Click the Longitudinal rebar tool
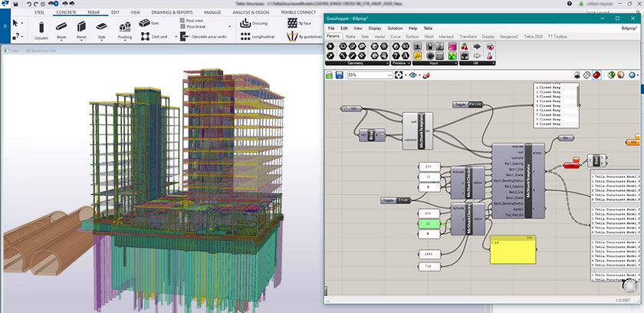The width and height of the screenshot is (644, 313). click(256, 37)
